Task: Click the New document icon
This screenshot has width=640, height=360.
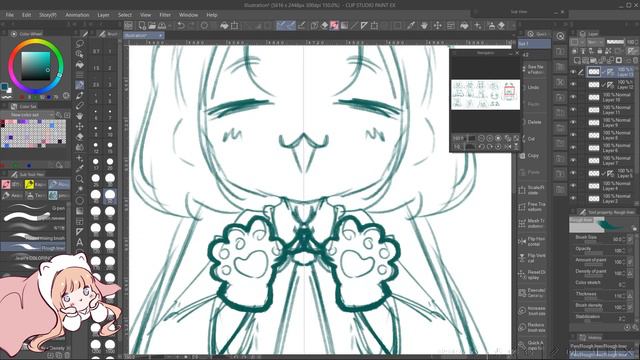Action: [142, 26]
